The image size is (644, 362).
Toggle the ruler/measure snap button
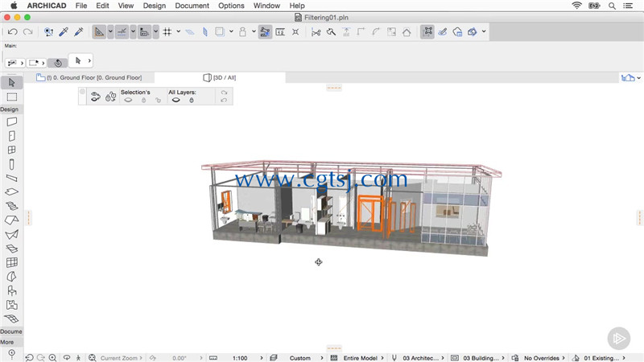click(144, 32)
